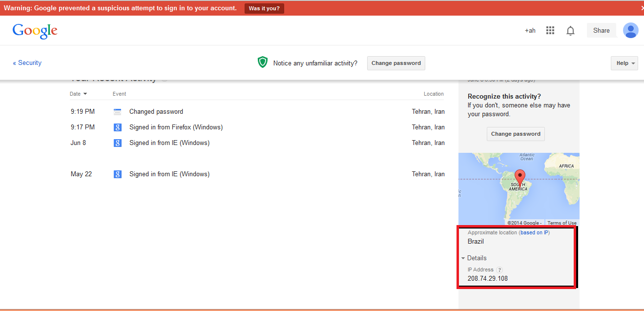Viewport: 644px width, 311px height.
Task: Open the account profile avatar
Action: [x=630, y=30]
